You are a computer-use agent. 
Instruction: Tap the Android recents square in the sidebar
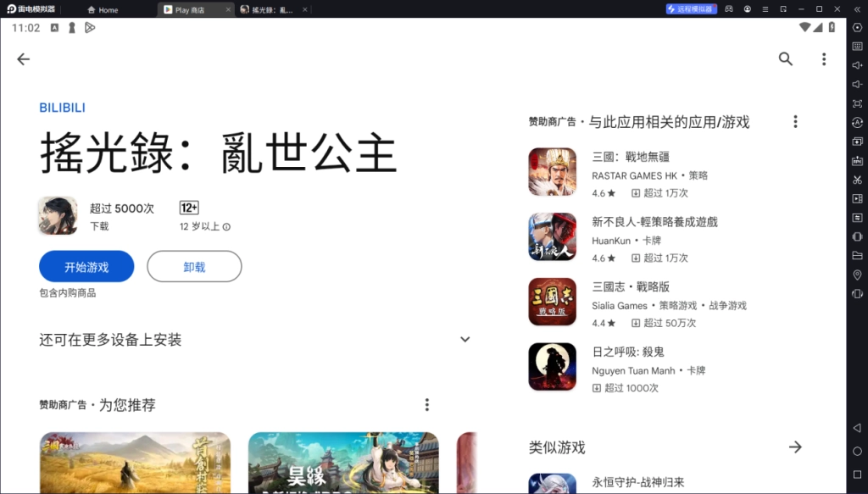click(858, 475)
